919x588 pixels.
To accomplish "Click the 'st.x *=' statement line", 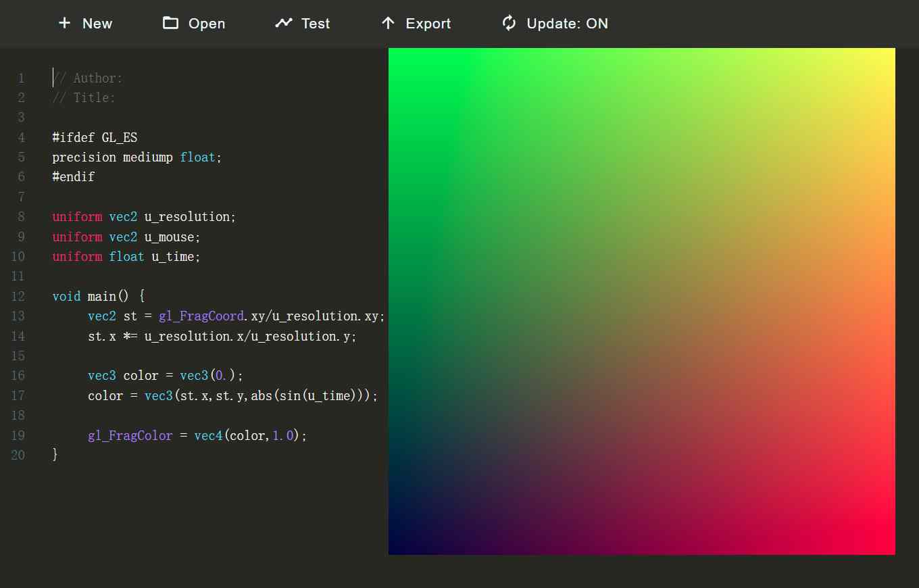I will pyautogui.click(x=222, y=336).
